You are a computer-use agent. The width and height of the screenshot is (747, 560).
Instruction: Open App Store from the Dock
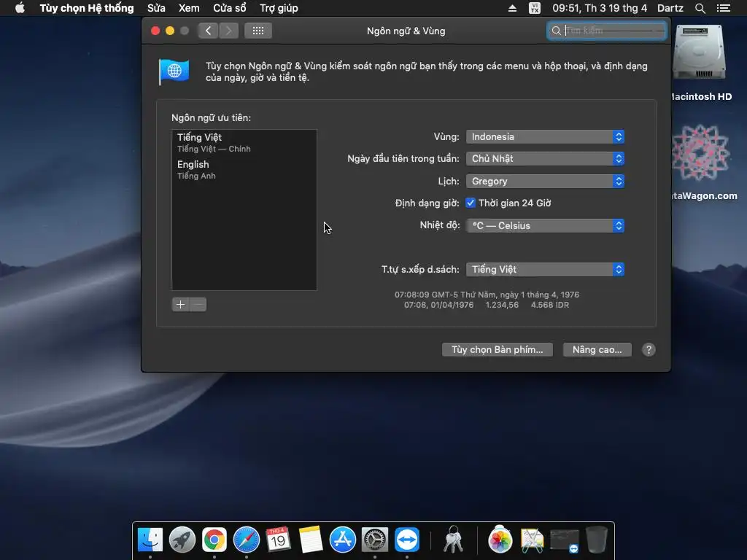(x=343, y=540)
